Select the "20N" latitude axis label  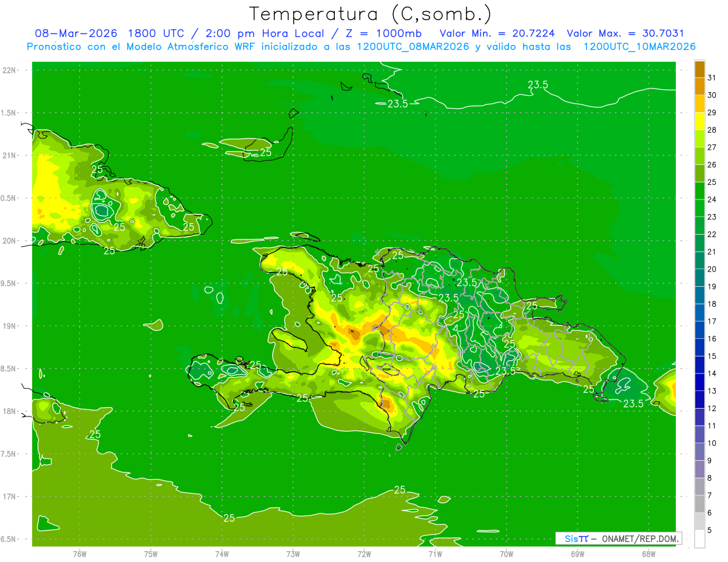pos(10,241)
